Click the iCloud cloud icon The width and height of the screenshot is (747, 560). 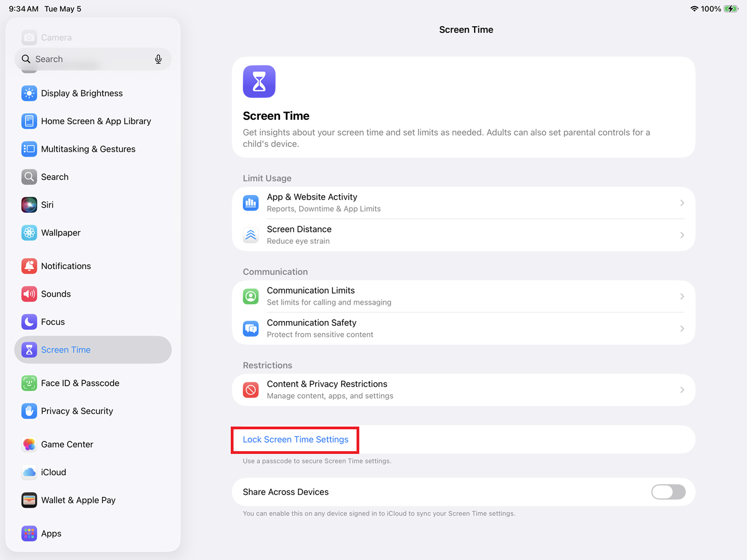[x=29, y=472]
